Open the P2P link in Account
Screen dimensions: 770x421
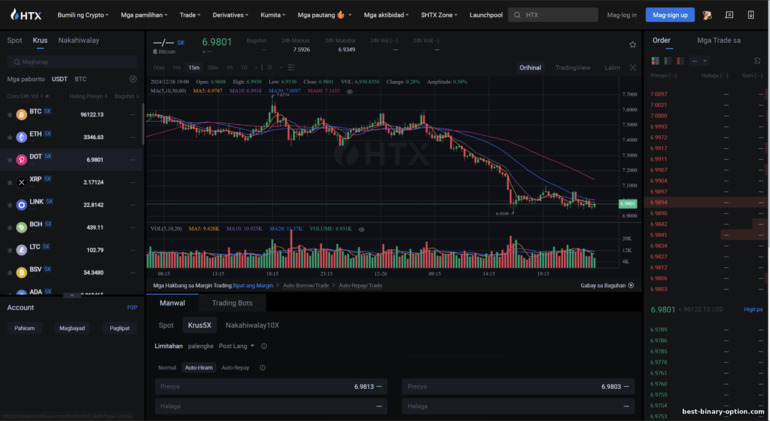pyautogui.click(x=132, y=308)
